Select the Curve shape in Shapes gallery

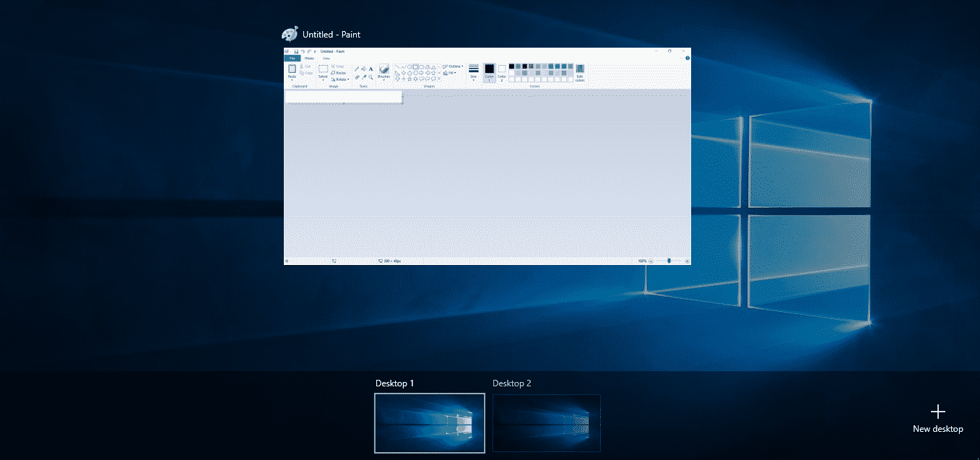tap(404, 66)
